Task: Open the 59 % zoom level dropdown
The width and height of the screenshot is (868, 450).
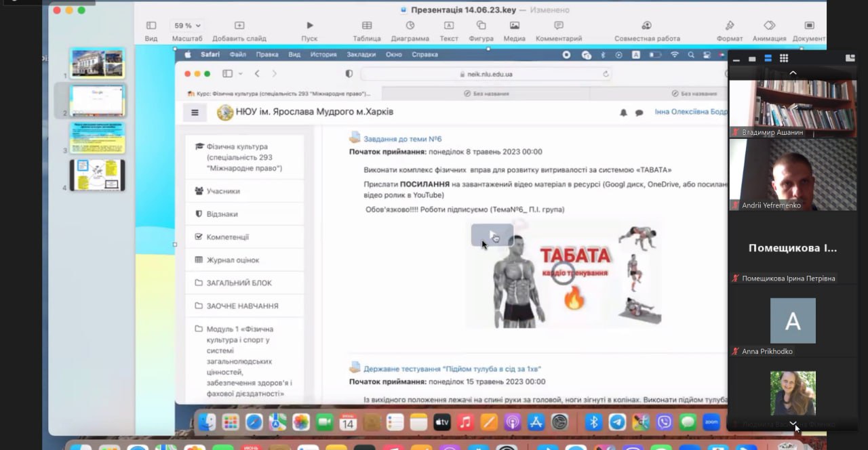Action: (186, 26)
